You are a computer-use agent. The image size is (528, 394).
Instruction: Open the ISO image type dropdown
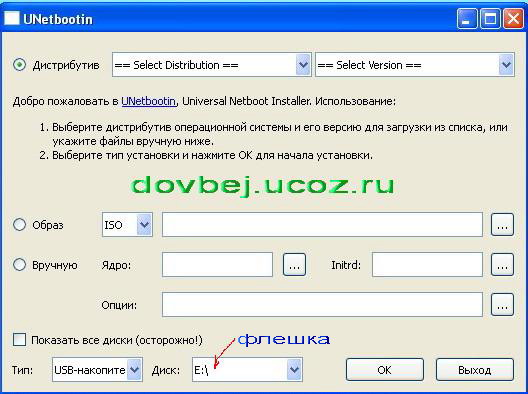[x=127, y=225]
